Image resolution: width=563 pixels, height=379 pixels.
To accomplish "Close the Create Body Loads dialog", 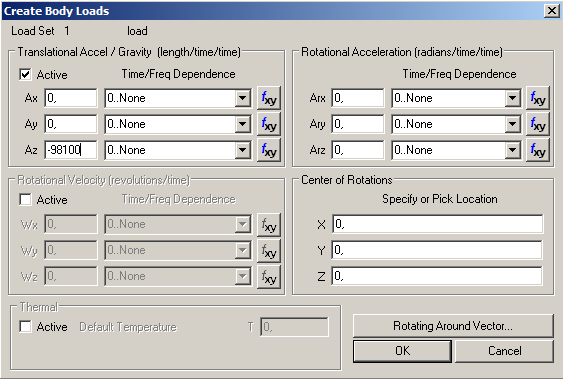I will 552,11.
